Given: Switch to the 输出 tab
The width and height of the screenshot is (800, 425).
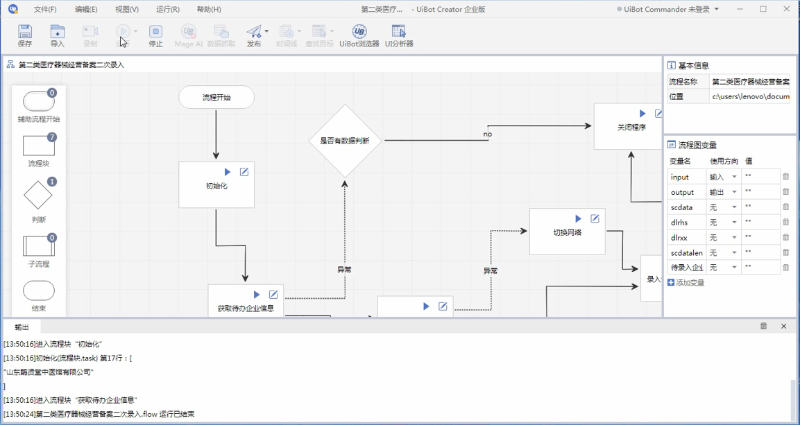Looking at the screenshot, I should tap(22, 327).
